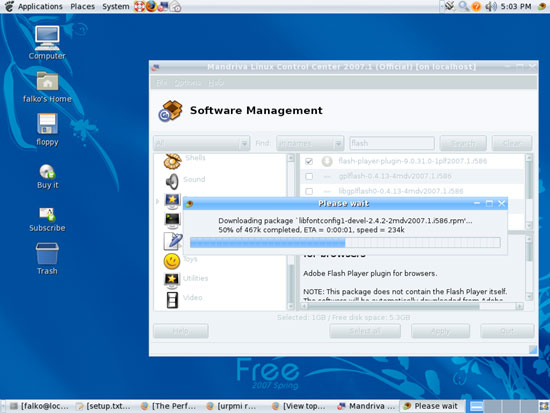Click the Quit button

coord(507,331)
